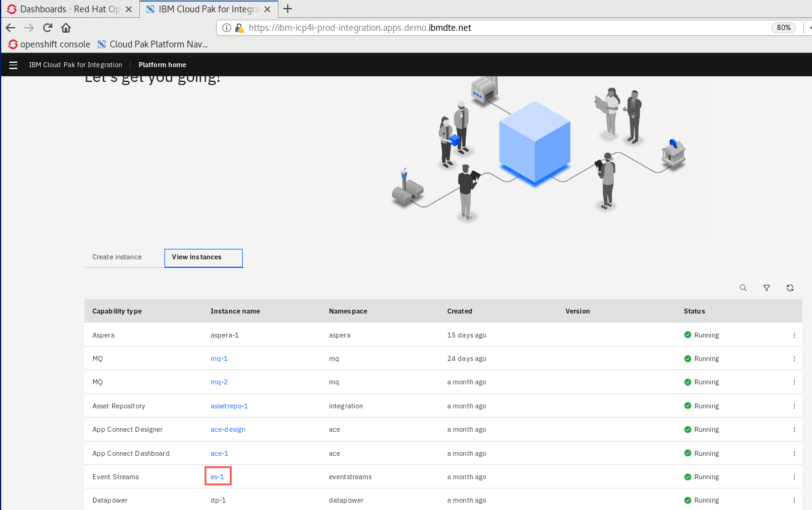
Task: Open the hamburger navigation menu
Action: click(x=13, y=65)
